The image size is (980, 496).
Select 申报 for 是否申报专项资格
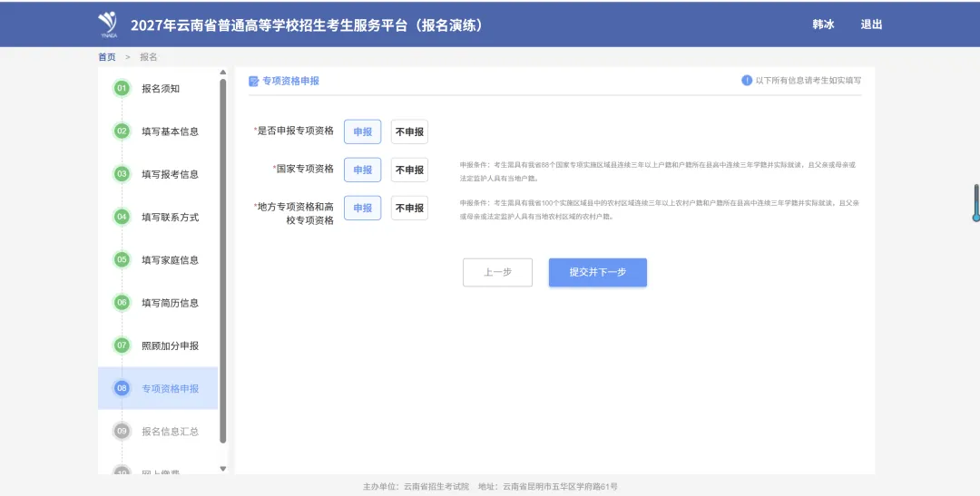[x=362, y=131]
